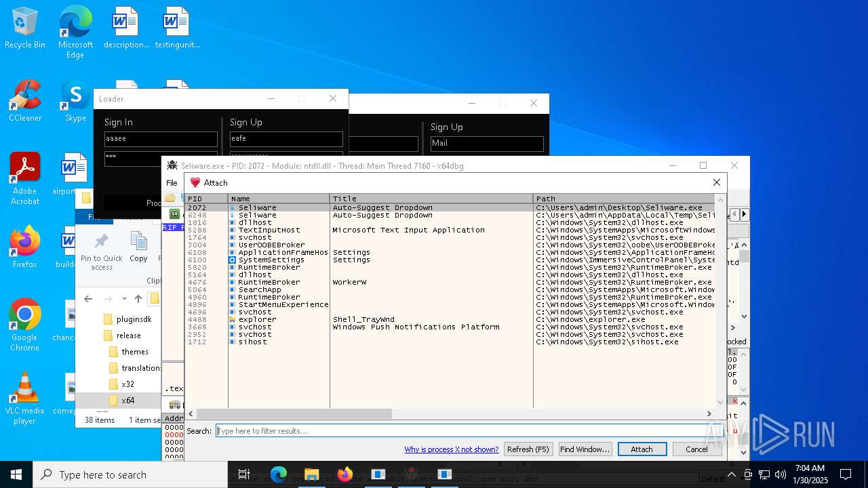
Task: Focus the Search filter field
Action: (x=470, y=431)
